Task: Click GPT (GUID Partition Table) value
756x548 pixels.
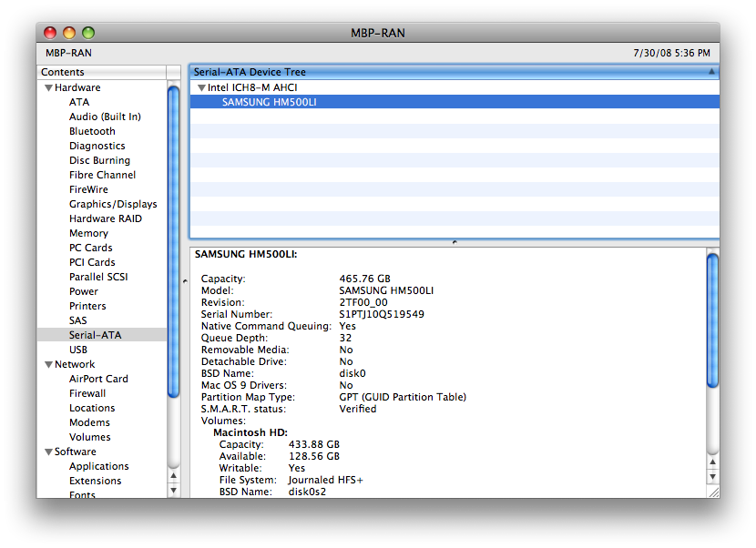Action: click(x=403, y=397)
